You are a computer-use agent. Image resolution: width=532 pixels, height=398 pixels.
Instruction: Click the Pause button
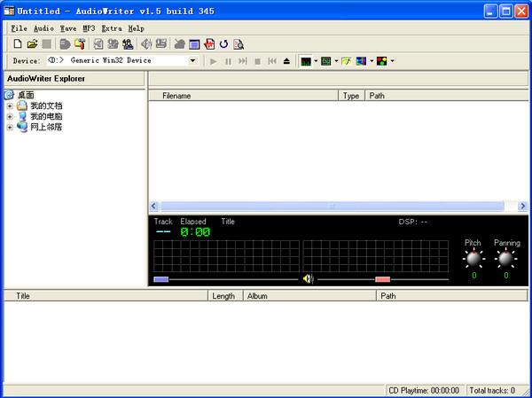click(x=228, y=61)
